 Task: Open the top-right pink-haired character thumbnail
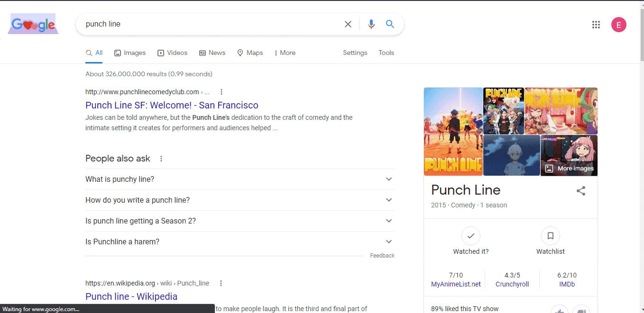561,111
